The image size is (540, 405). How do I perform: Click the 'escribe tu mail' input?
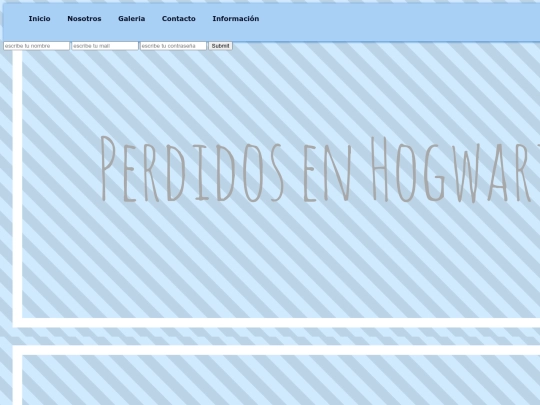105,46
